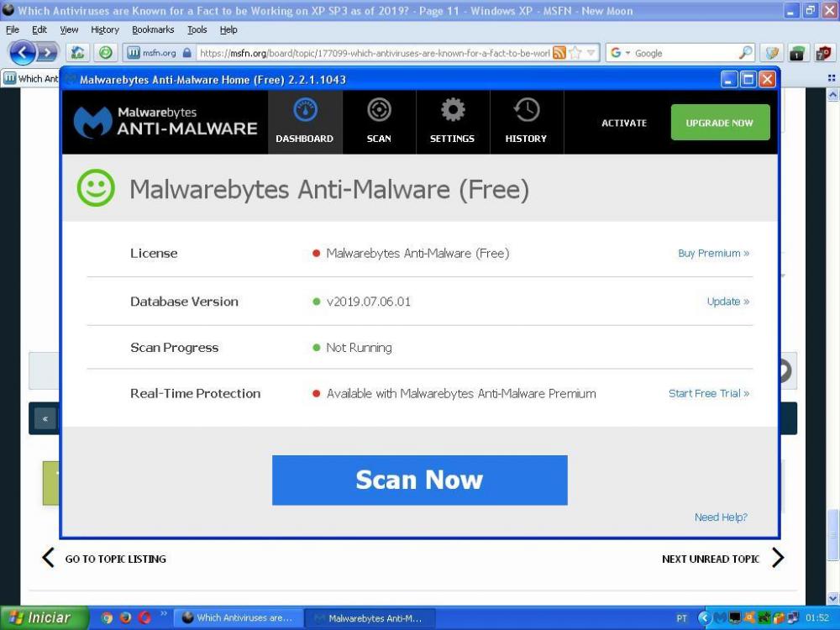Open the Dashboard tab in Malwarebytes
Screen dimensions: 840x630
[305, 122]
